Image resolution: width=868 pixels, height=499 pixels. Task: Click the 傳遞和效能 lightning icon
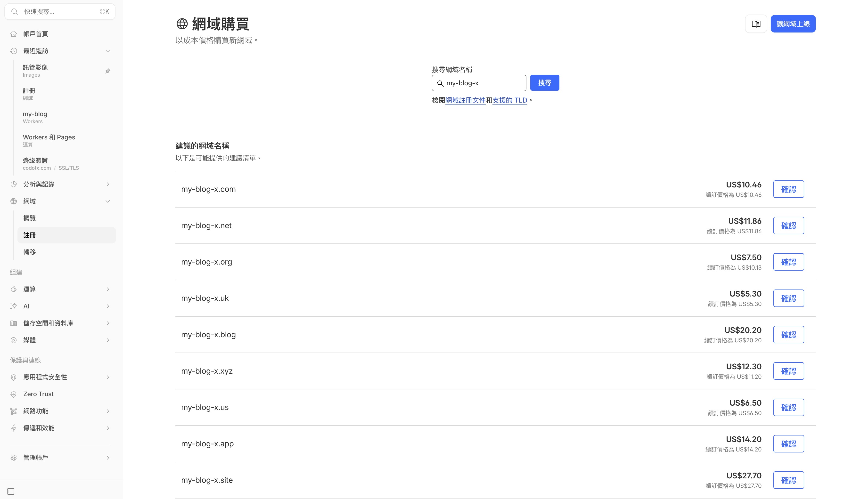(x=13, y=428)
